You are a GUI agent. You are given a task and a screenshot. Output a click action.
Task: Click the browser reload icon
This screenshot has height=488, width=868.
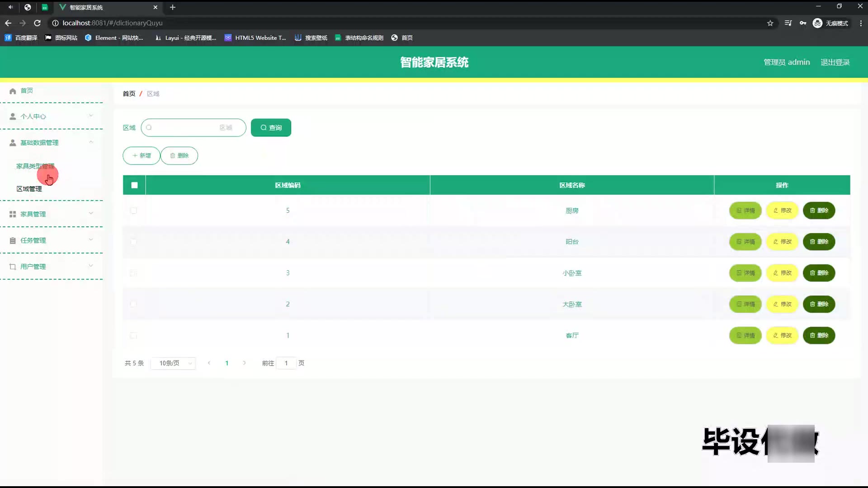[38, 23]
